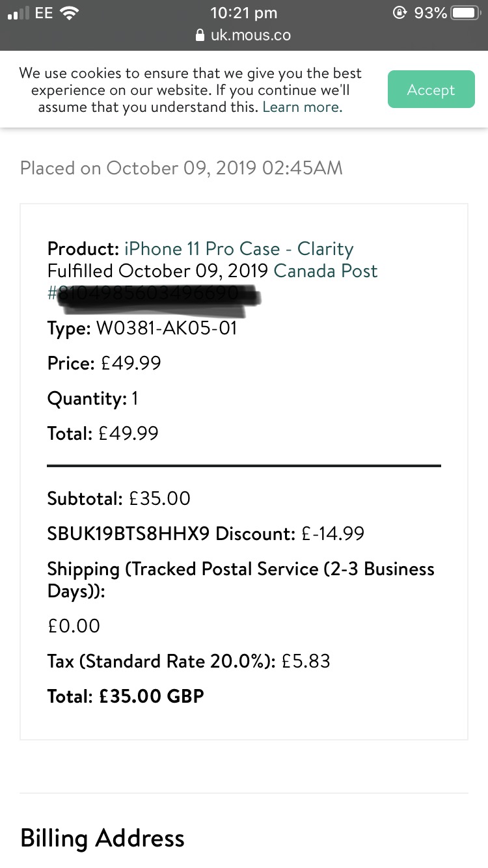Image resolution: width=488 pixels, height=868 pixels.
Task: Tap the Wi-Fi status icon
Action: click(68, 13)
